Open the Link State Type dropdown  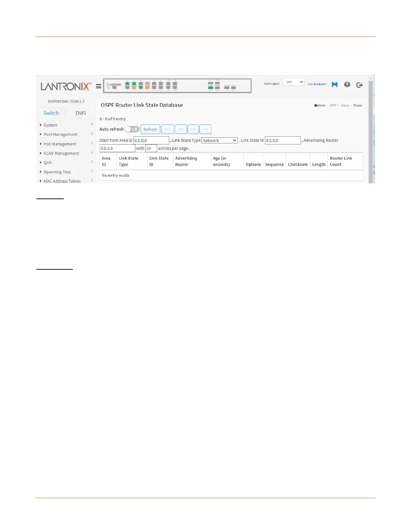[220, 140]
